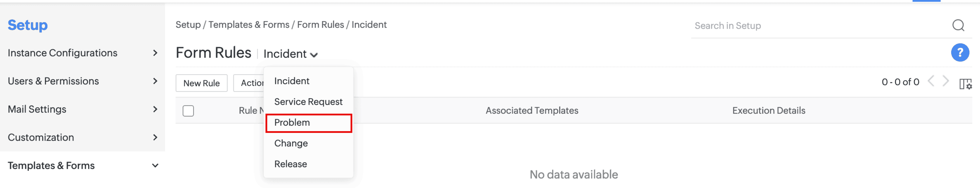Open the column chooser settings icon

pos(965,83)
